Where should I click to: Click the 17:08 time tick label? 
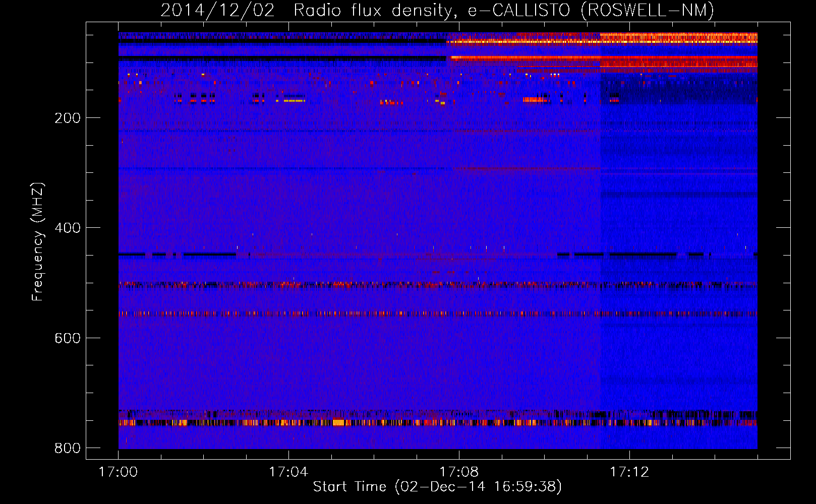(x=459, y=472)
